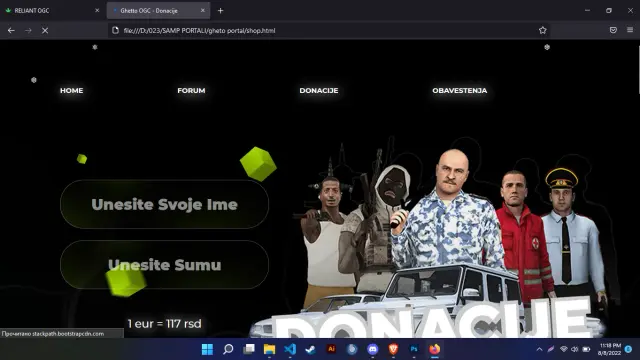Bookmark this page with the star

click(x=542, y=30)
